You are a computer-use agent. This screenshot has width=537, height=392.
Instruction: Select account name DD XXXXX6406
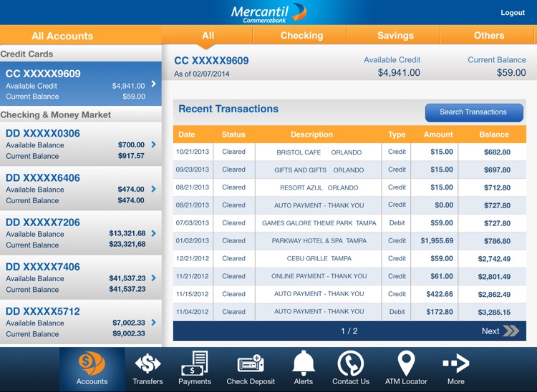point(43,178)
